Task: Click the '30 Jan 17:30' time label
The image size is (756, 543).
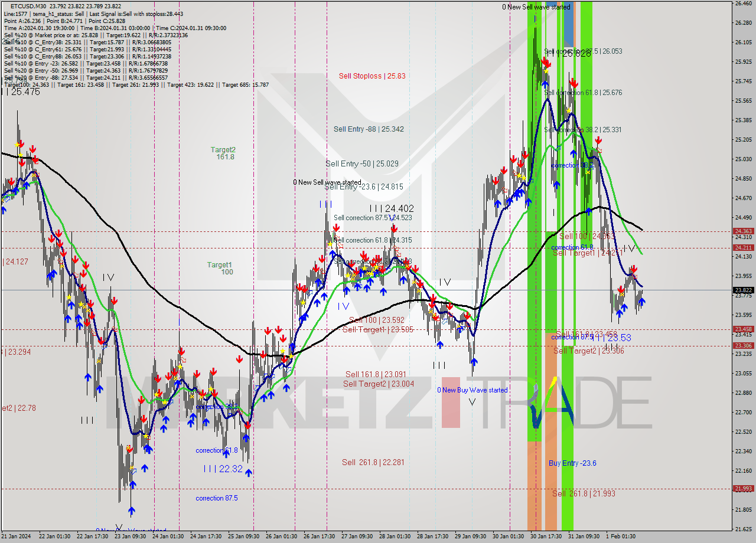Action: [x=546, y=537]
